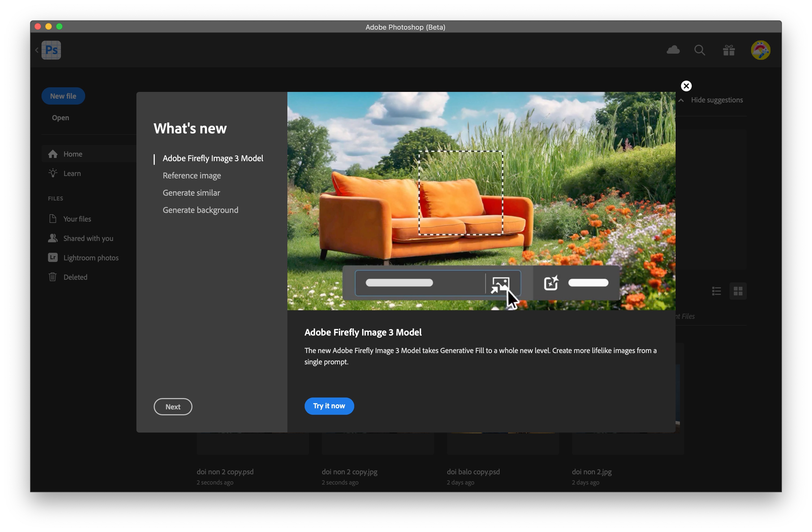Click file name doi non 2.jpg
812x532 pixels.
tap(592, 472)
